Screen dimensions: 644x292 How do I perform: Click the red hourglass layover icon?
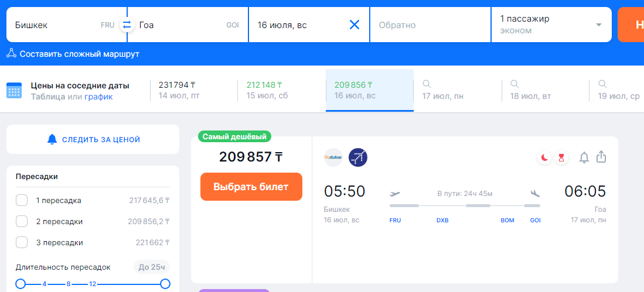click(561, 157)
